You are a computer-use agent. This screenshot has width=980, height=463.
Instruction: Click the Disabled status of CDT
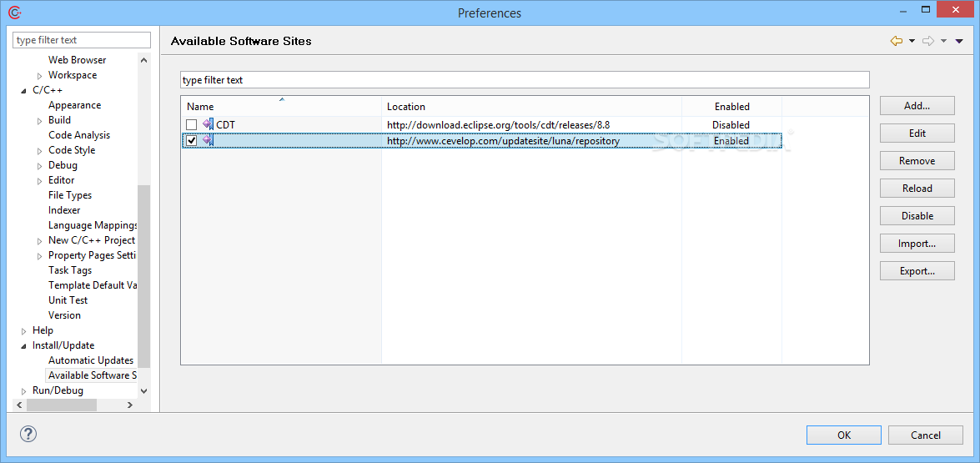pyautogui.click(x=731, y=125)
